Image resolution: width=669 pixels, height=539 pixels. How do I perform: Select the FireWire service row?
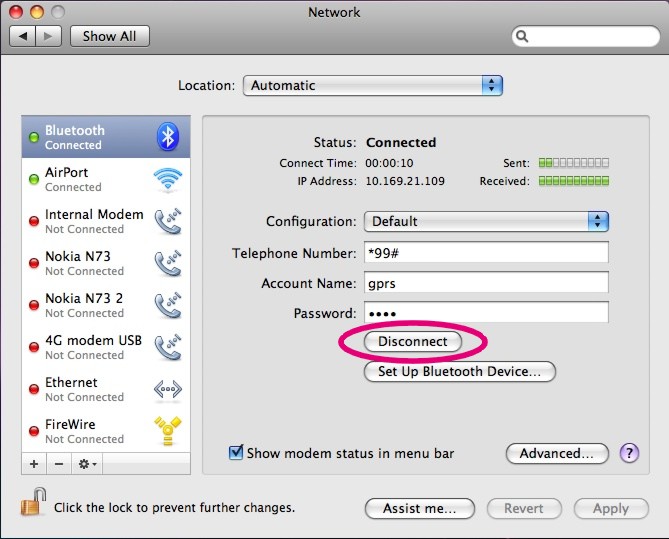click(x=106, y=431)
